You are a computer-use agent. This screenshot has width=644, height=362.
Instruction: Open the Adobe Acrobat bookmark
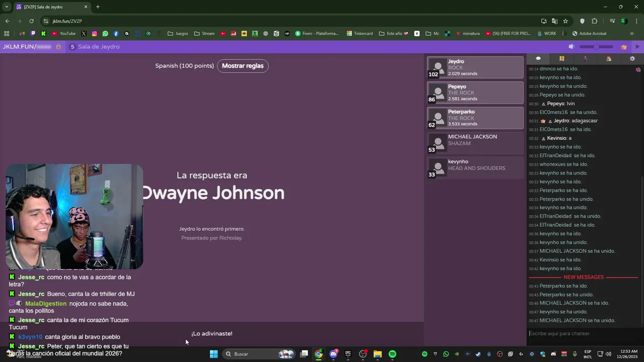(589, 34)
